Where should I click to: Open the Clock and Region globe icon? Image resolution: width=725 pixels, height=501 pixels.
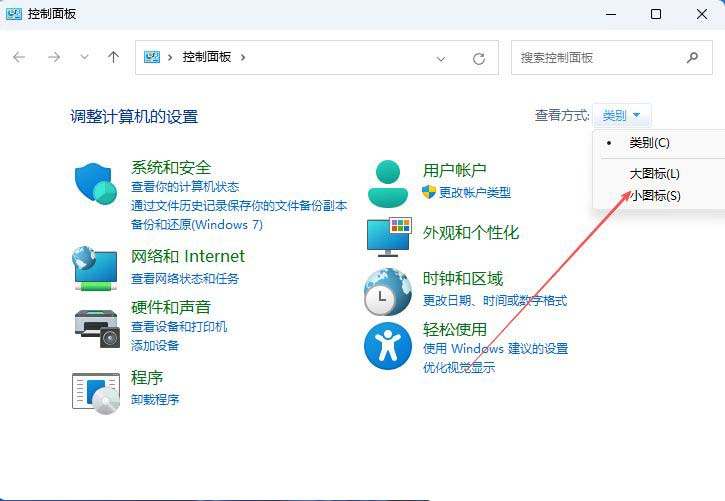click(x=388, y=291)
